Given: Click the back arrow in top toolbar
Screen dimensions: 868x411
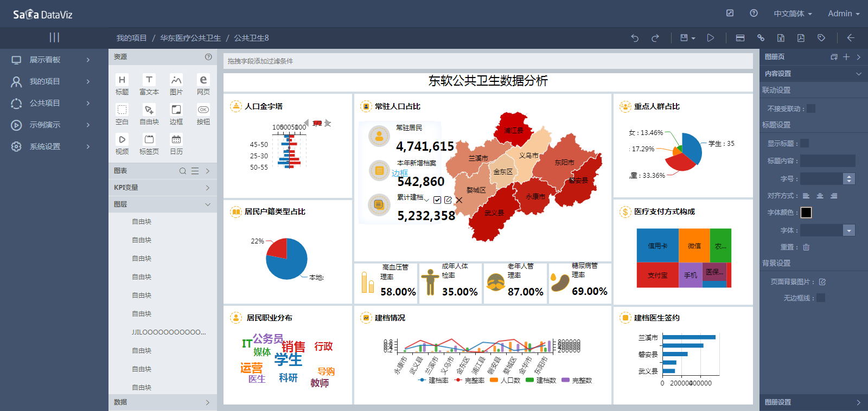Looking at the screenshot, I should coord(851,38).
